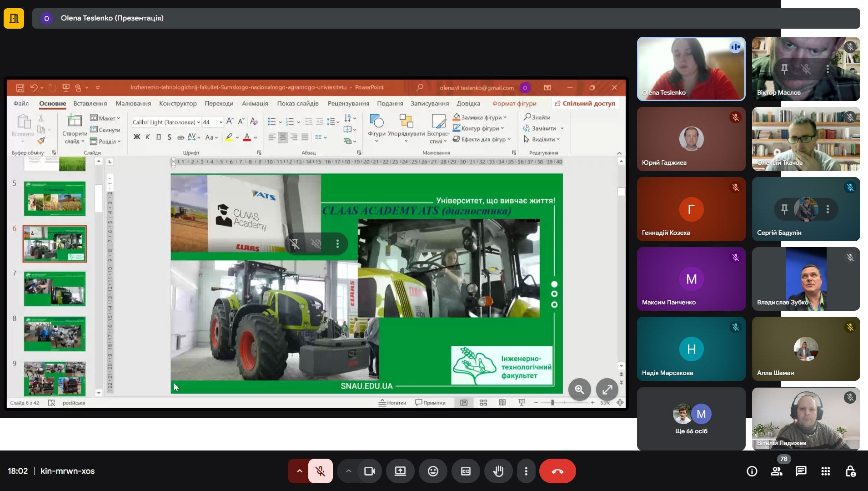Click the Спільний доступ button

[585, 103]
